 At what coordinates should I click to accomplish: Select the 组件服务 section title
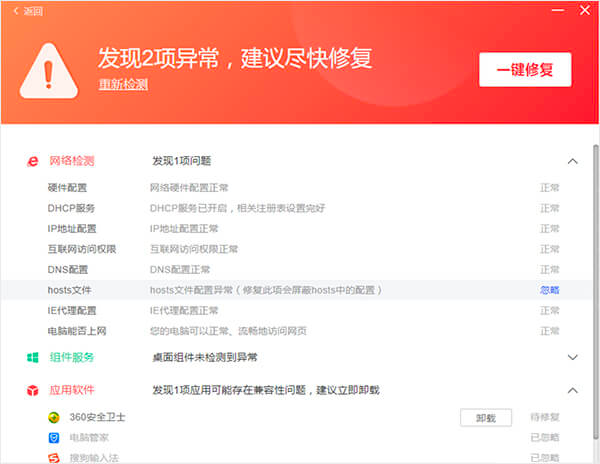click(x=72, y=358)
